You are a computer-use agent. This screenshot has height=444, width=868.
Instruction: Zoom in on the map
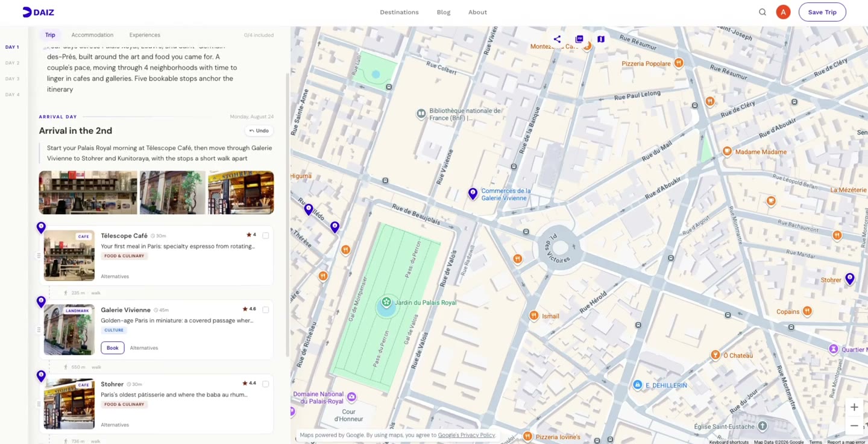coord(854,407)
